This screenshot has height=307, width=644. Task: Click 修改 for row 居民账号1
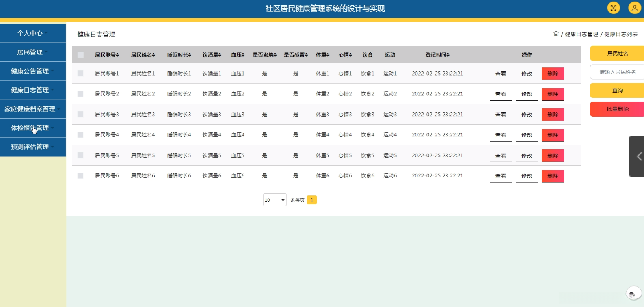527,74
